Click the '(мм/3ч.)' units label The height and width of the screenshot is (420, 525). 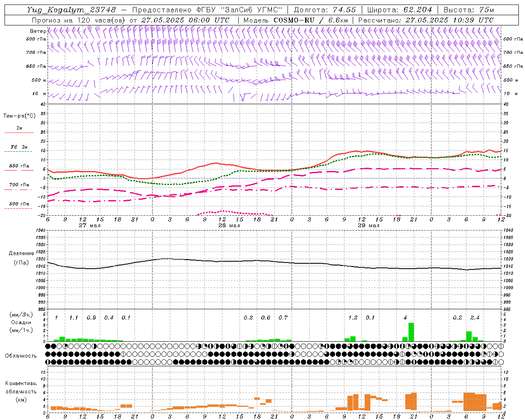[21, 315]
